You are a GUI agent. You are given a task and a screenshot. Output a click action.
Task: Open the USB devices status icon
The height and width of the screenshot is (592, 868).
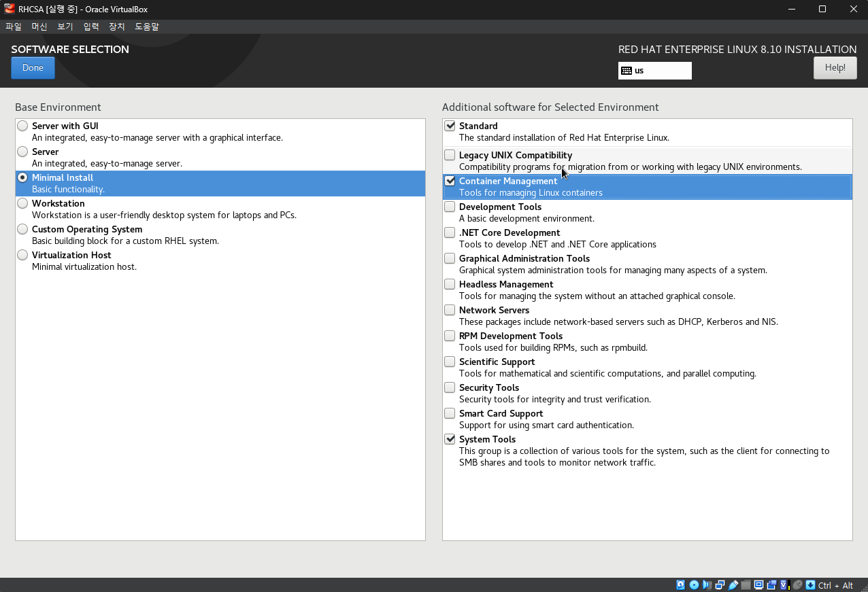point(733,585)
